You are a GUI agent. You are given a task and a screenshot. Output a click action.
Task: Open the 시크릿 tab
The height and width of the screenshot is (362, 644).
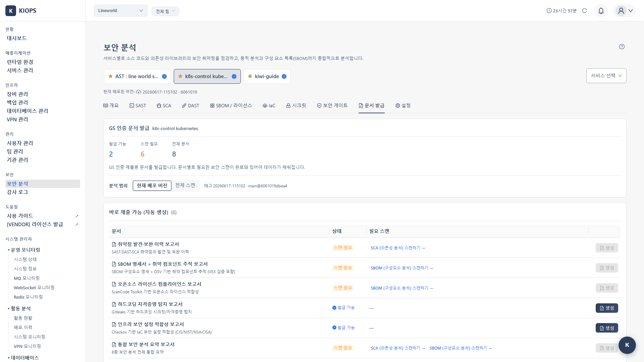[296, 106]
